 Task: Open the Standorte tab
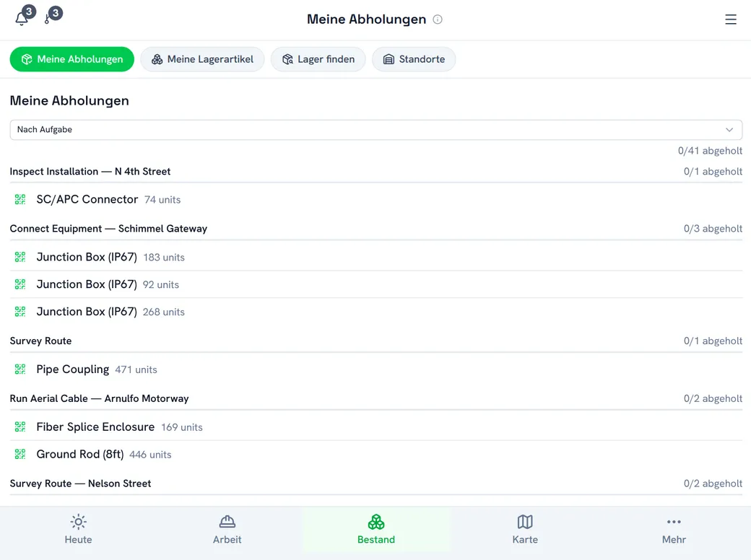pos(414,59)
